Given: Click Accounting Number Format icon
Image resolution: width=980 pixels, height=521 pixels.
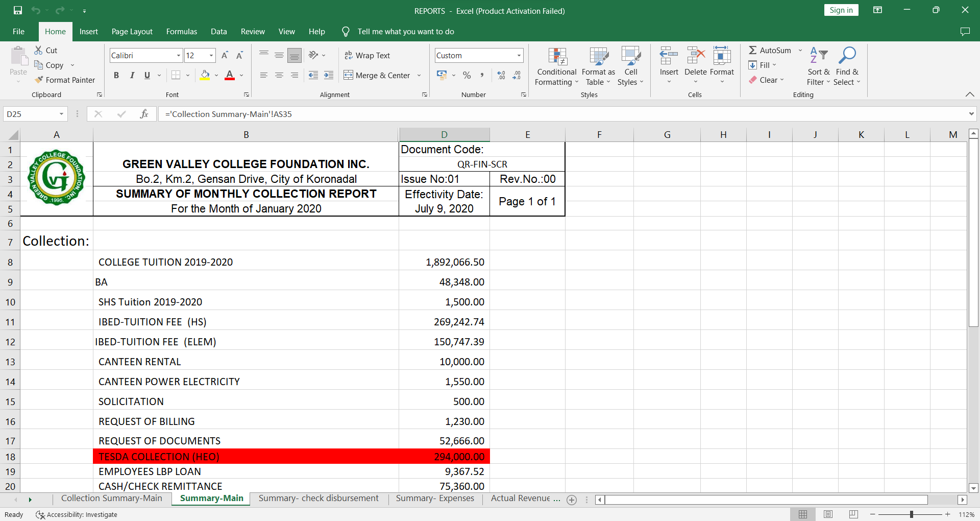Looking at the screenshot, I should click(442, 75).
